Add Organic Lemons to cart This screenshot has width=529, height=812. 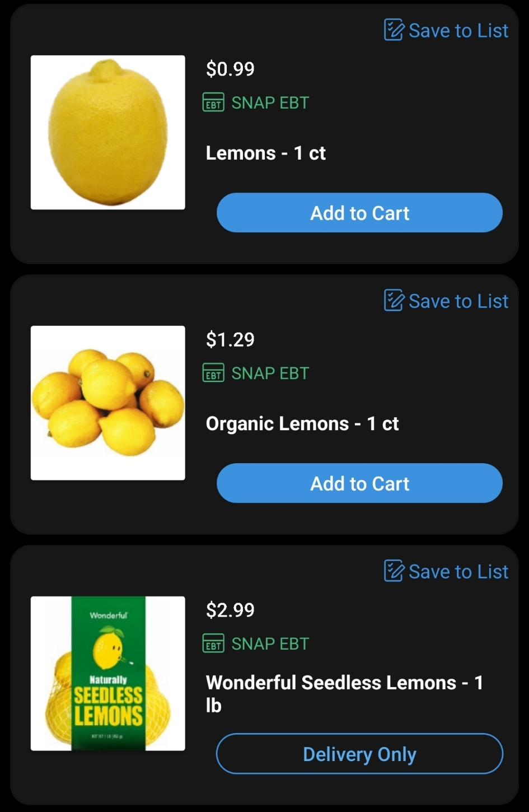(x=359, y=483)
